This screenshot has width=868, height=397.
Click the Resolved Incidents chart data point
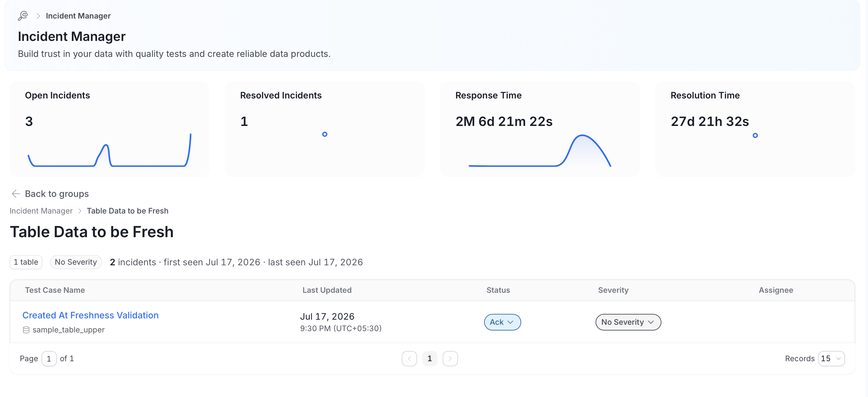[324, 134]
